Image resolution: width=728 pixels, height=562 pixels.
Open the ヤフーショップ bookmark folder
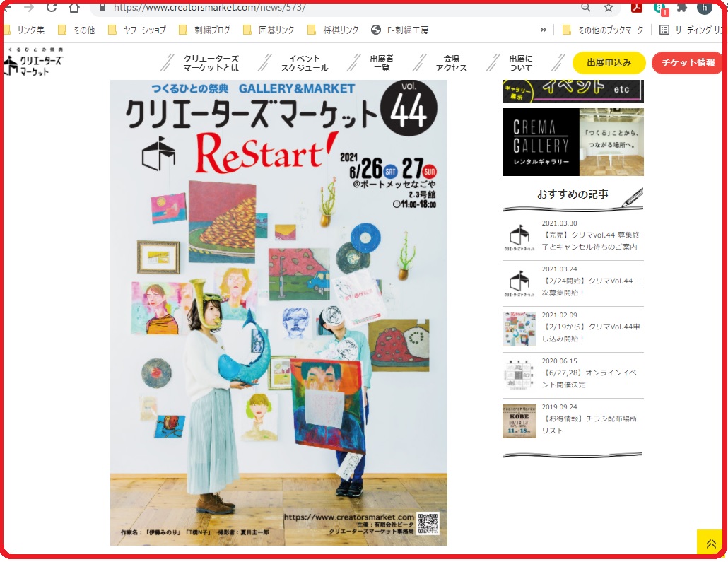[137, 30]
